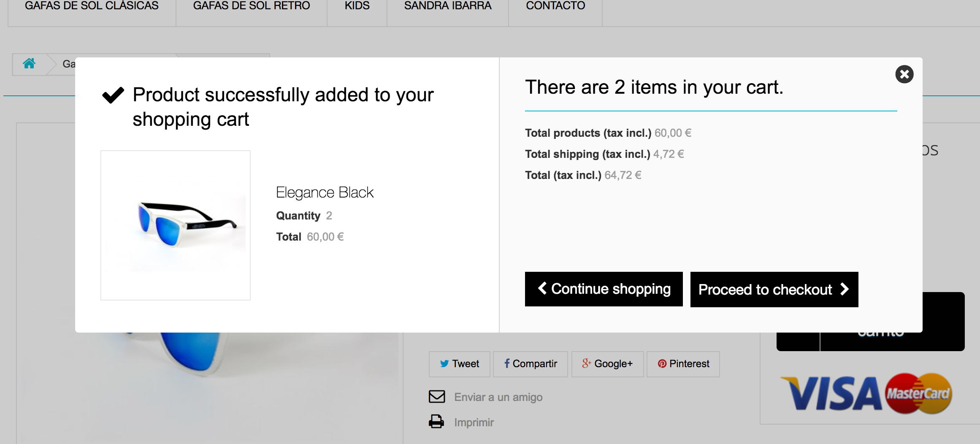Image resolution: width=980 pixels, height=444 pixels.
Task: Click Elegance Black sunglasses thumbnail
Action: pyautogui.click(x=176, y=225)
